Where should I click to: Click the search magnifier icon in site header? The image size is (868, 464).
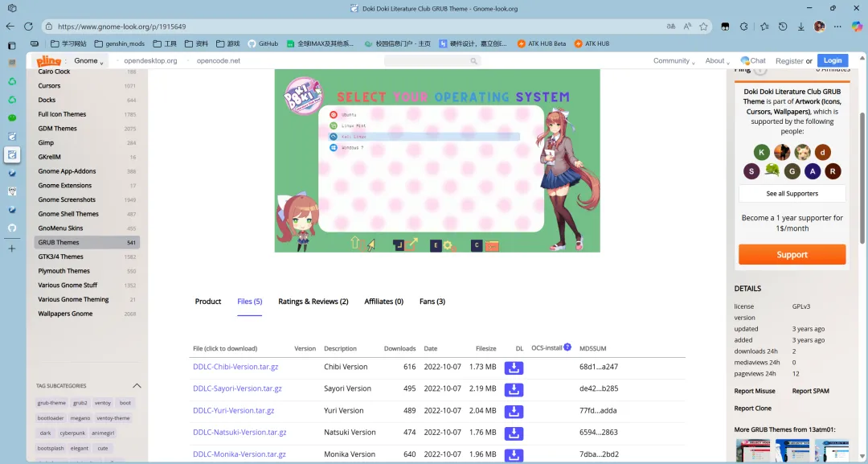pyautogui.click(x=474, y=61)
